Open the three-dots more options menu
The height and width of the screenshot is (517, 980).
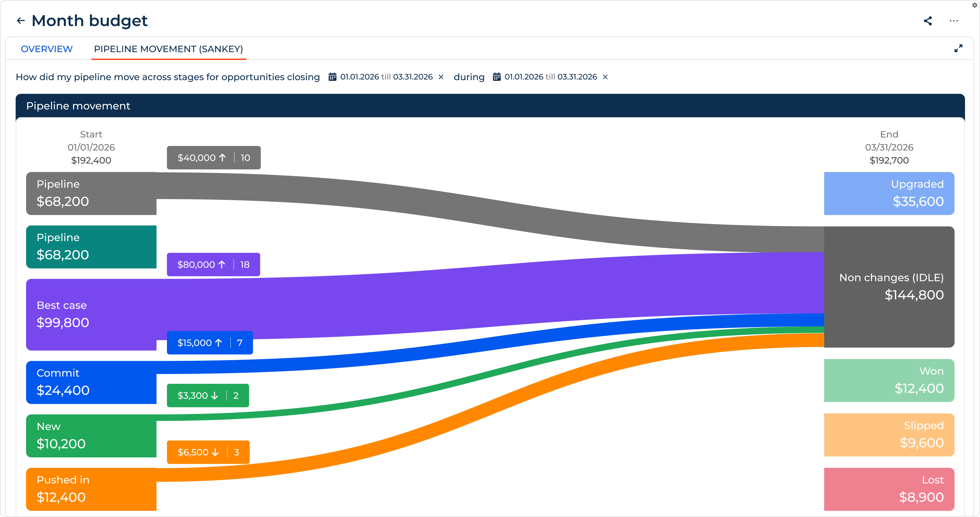(954, 21)
